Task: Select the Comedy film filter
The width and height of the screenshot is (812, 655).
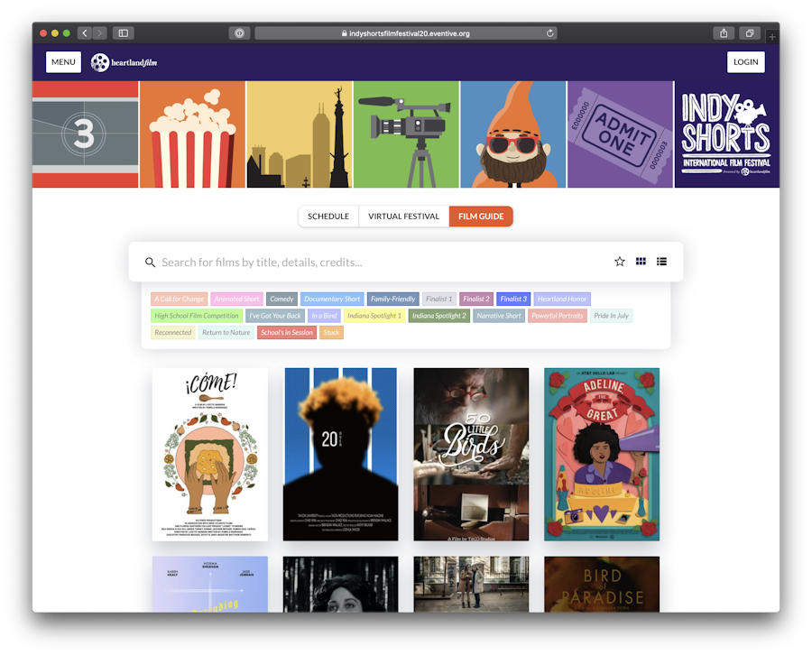Action: tap(281, 298)
